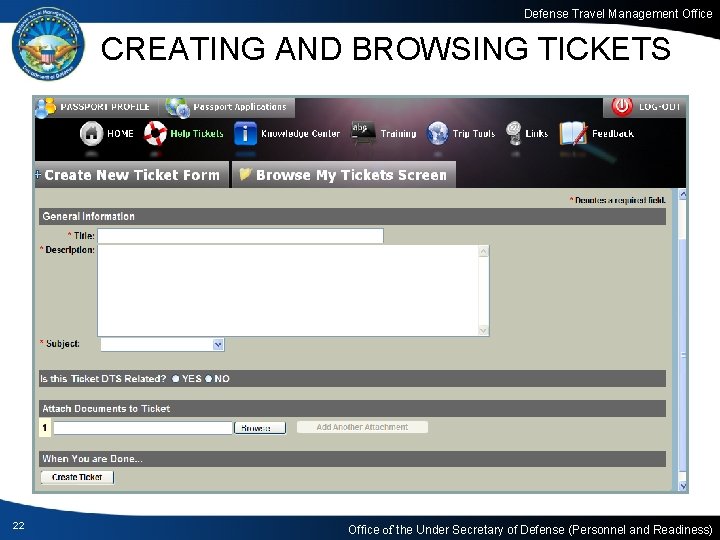Click the Trip Tools navigation label

(474, 134)
